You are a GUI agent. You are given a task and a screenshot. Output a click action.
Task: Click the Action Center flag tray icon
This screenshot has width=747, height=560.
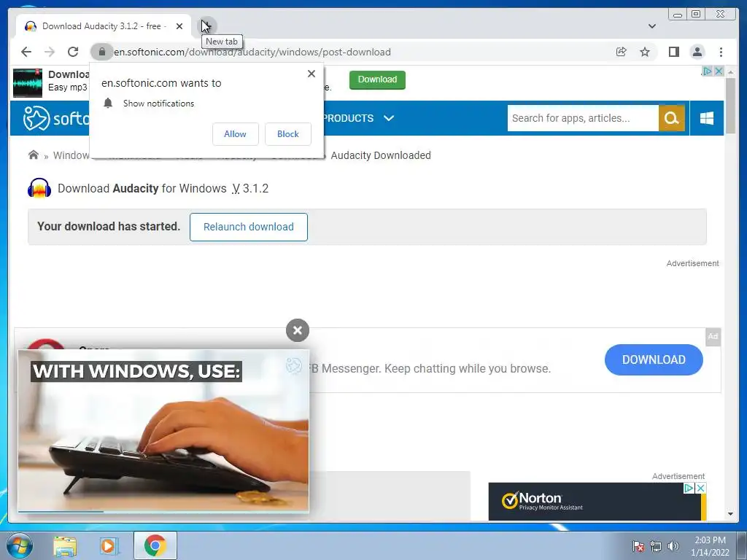pos(638,546)
